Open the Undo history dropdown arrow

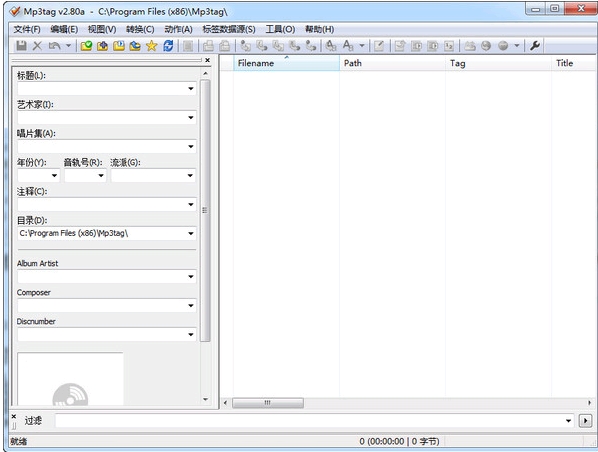click(68, 46)
